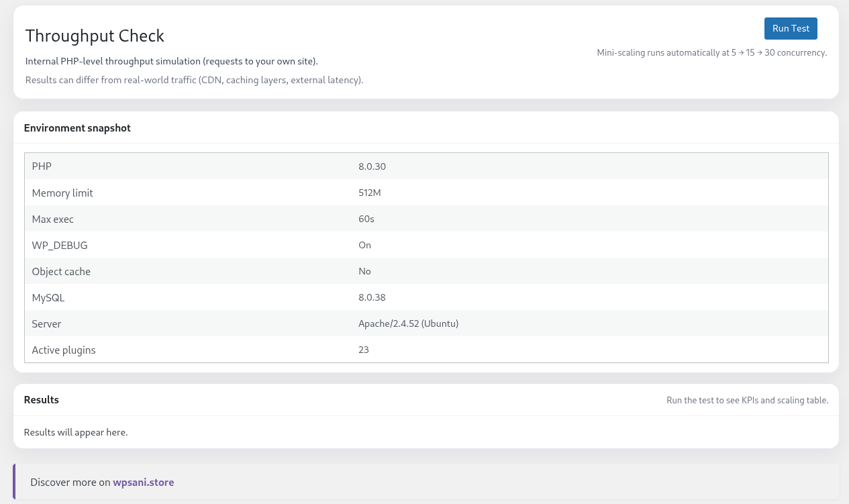Click the WP_DEBUG row label

click(x=60, y=245)
